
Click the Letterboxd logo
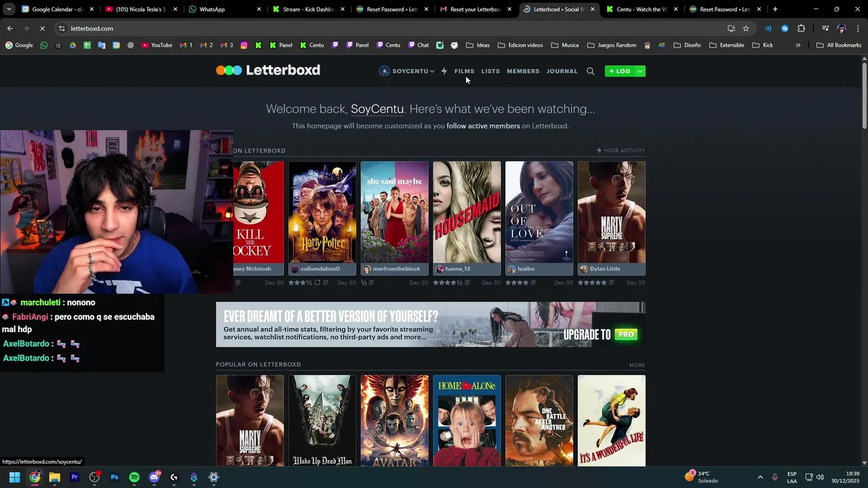[268, 70]
